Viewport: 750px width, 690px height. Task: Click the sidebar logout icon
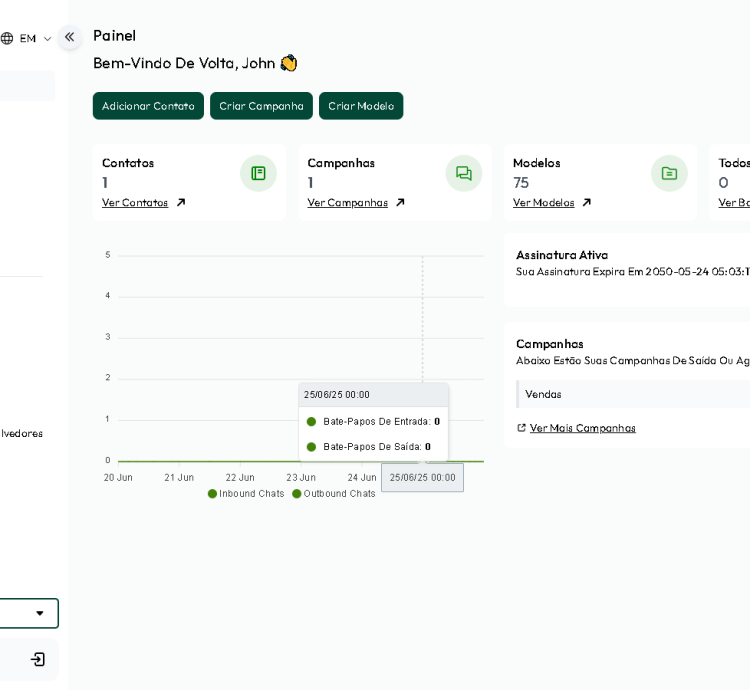point(38,659)
